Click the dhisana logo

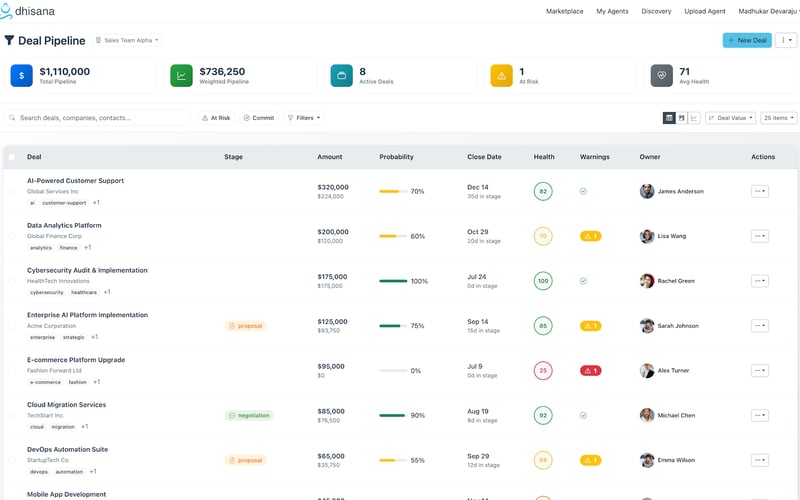[x=28, y=11]
